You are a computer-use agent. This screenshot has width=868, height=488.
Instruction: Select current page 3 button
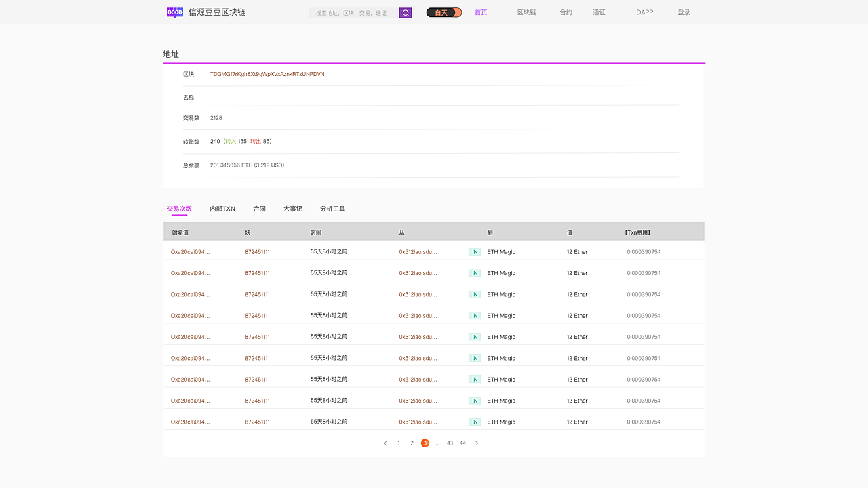coord(425,443)
